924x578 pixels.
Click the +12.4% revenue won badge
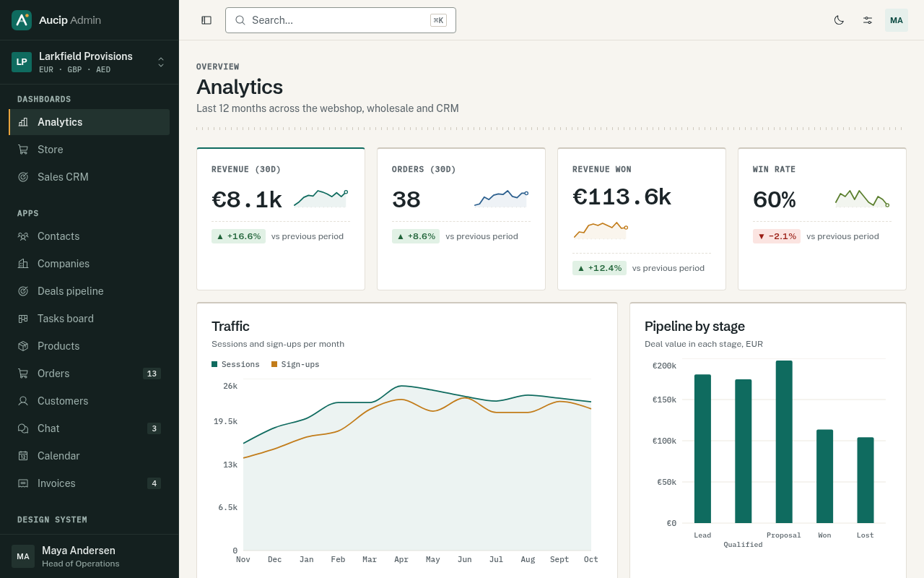(x=599, y=268)
